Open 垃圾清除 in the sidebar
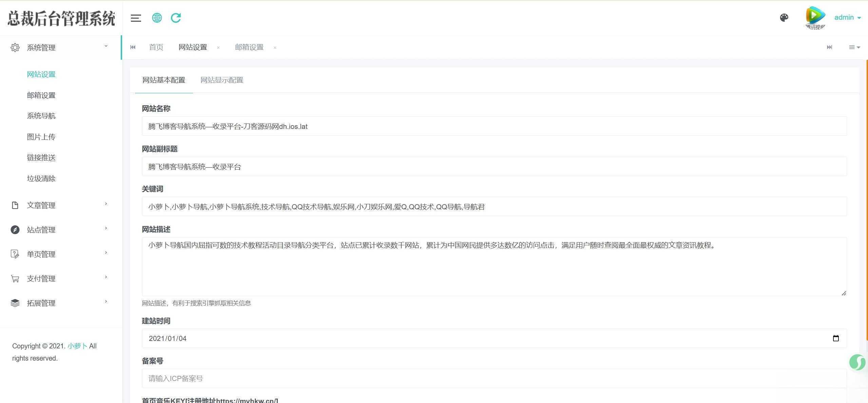 point(41,179)
